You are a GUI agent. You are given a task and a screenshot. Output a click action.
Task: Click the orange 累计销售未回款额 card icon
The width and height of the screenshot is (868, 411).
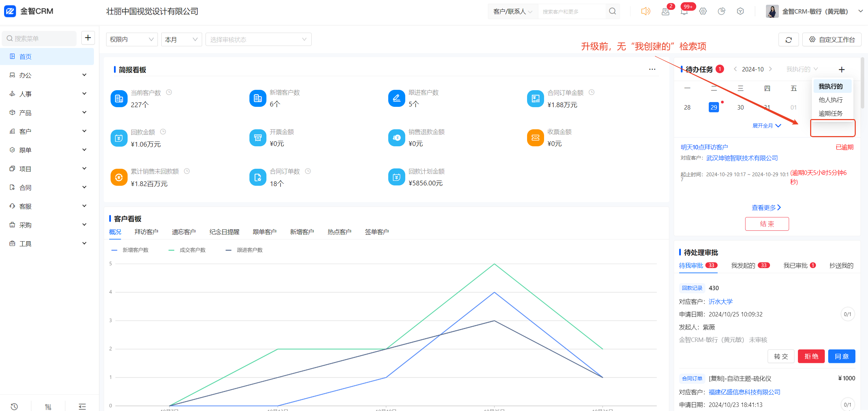[119, 178]
